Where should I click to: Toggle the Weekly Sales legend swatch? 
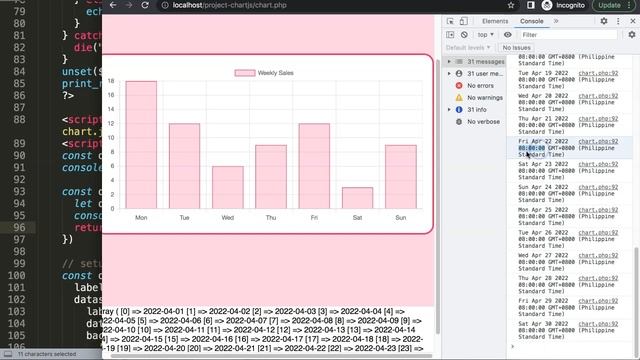(x=245, y=73)
